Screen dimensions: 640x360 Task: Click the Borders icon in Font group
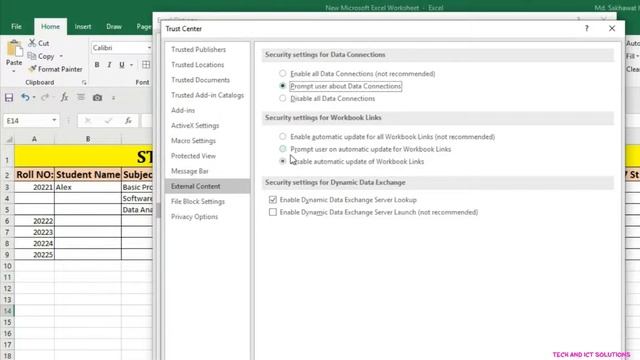pos(146,65)
